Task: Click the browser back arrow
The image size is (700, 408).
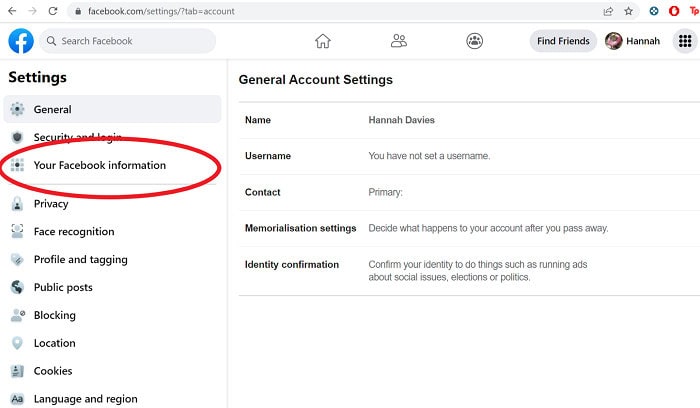Action: pyautogui.click(x=12, y=11)
